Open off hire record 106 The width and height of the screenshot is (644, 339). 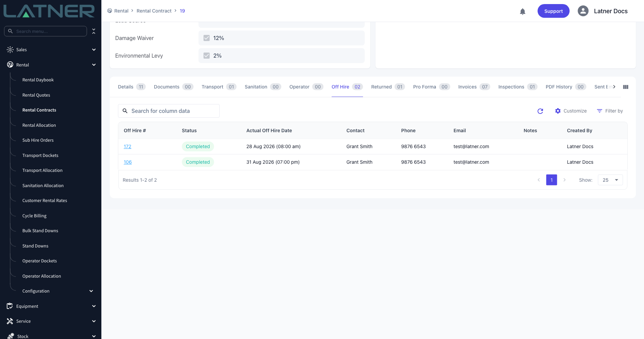click(x=128, y=162)
